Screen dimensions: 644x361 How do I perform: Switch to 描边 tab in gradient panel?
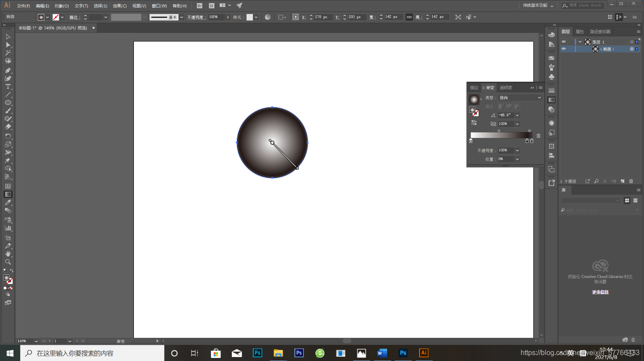[x=474, y=88]
